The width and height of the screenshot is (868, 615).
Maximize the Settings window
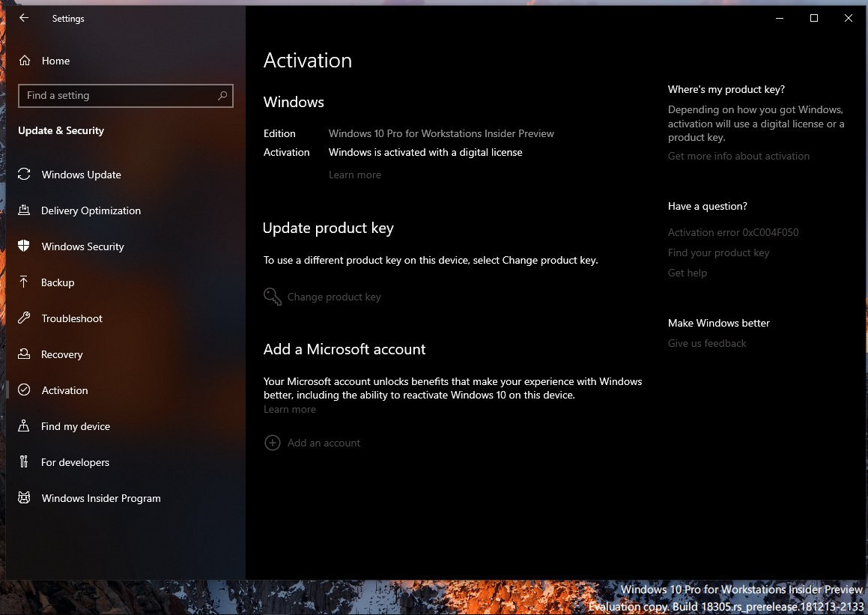click(x=814, y=18)
